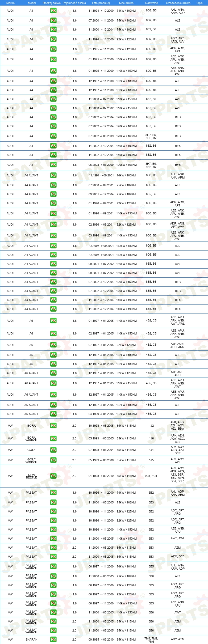Click fuel icon for A4 1.6 07.2000 -> 11.2000 row
This screenshot has width=208, height=644.
[53, 20]
